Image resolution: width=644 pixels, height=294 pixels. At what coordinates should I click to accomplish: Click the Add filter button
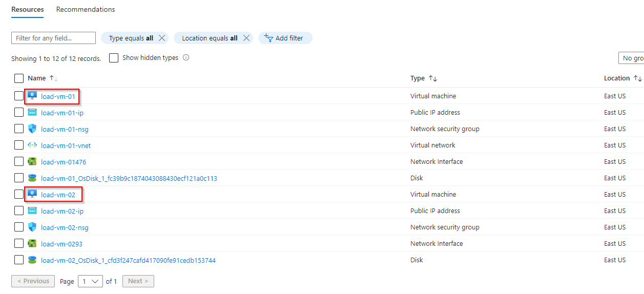pyautogui.click(x=285, y=38)
